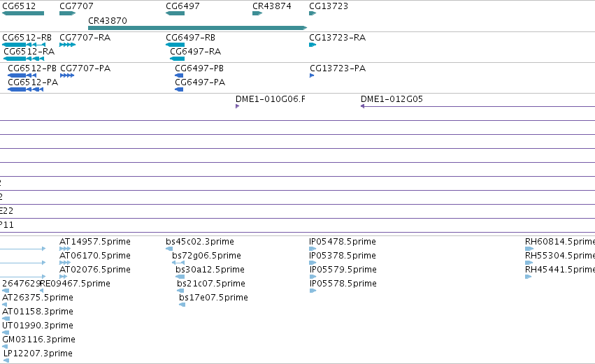
Task: Click the CR43874 gene label
Action: point(272,6)
